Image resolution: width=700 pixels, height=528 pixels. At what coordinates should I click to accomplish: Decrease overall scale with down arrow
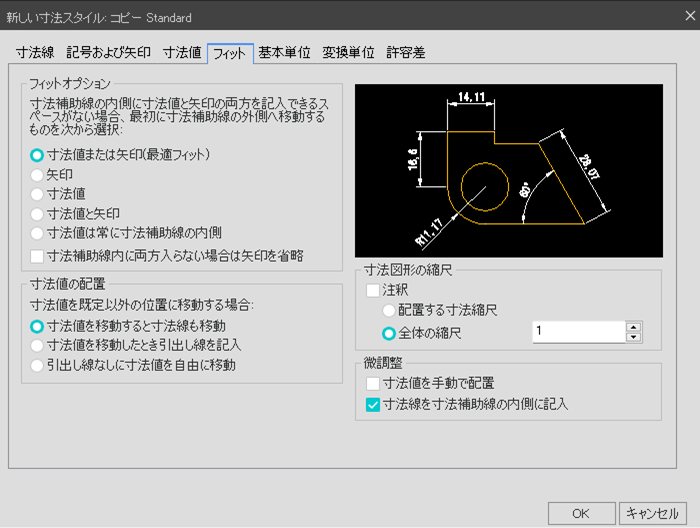[x=633, y=337]
